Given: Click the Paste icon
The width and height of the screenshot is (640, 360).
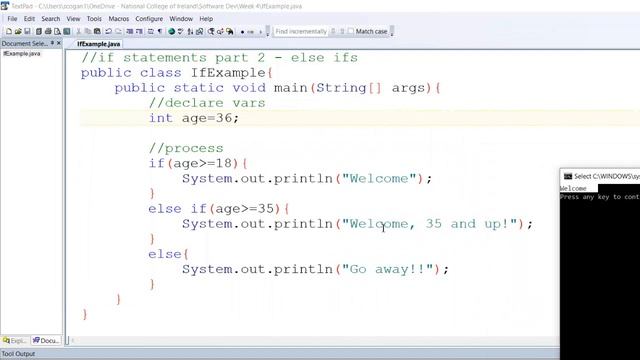Looking at the screenshot, I should [97, 31].
